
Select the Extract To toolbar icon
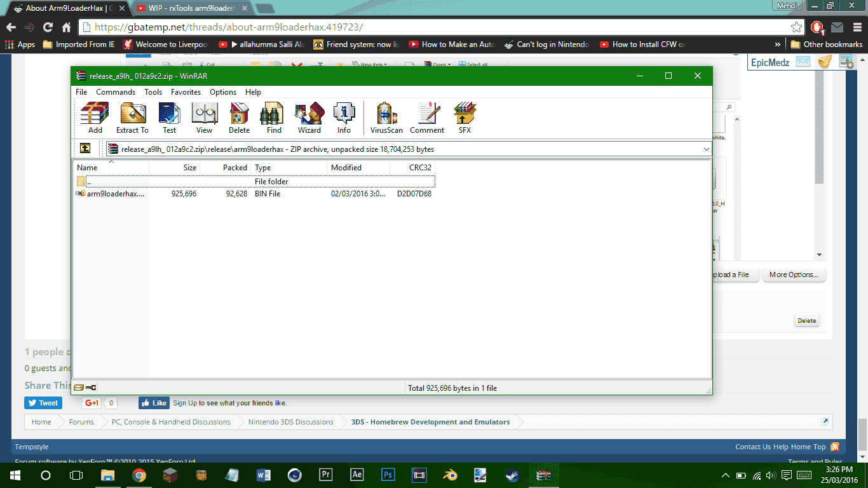coord(132,118)
